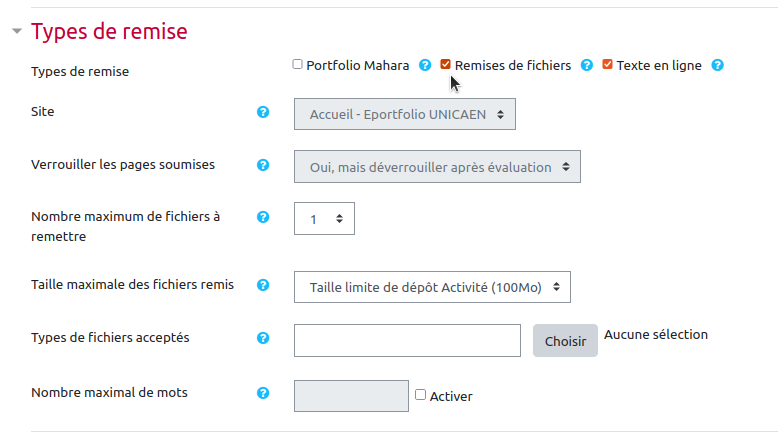The height and width of the screenshot is (440, 778).
Task: Open help for Portfolio Mahara
Action: point(425,66)
